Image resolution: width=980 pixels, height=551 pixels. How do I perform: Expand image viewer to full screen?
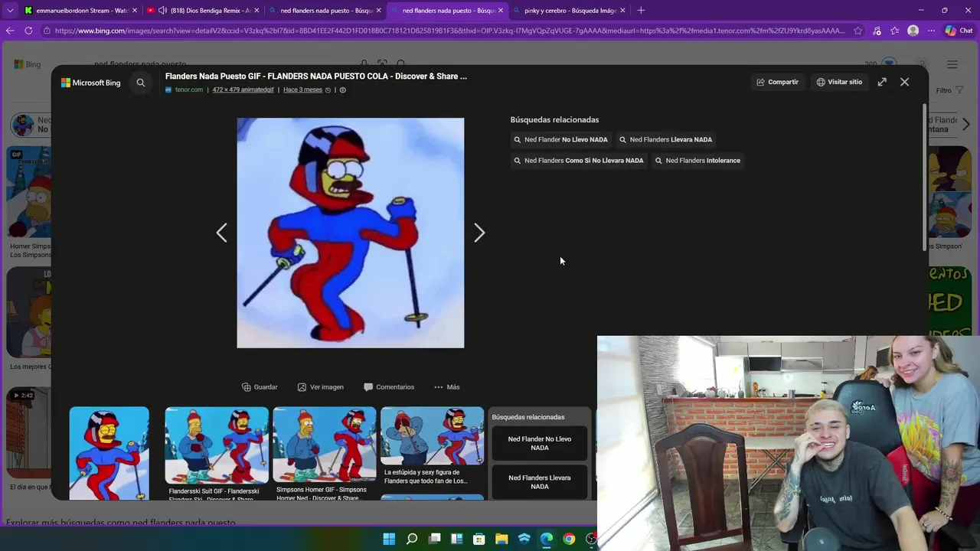[882, 82]
